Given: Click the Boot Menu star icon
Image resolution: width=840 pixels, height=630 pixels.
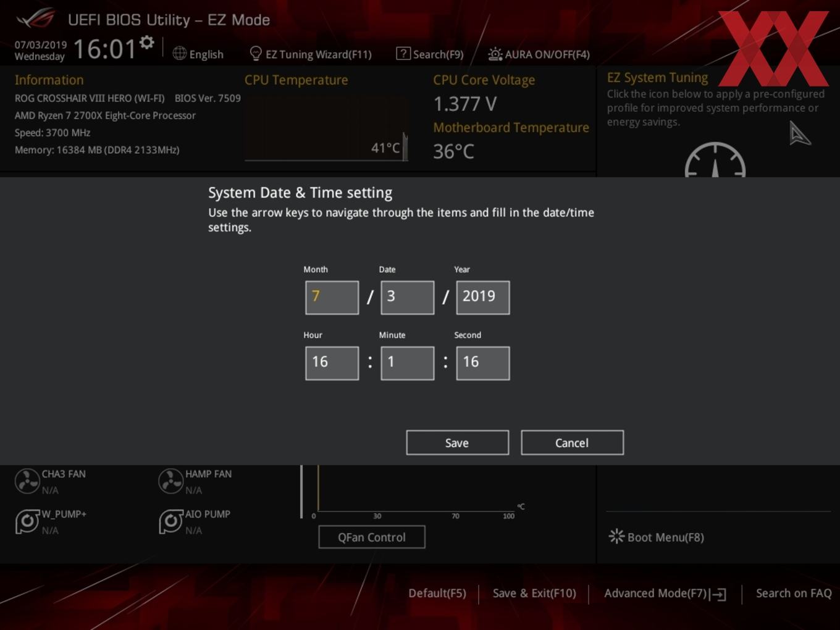Looking at the screenshot, I should [x=616, y=536].
